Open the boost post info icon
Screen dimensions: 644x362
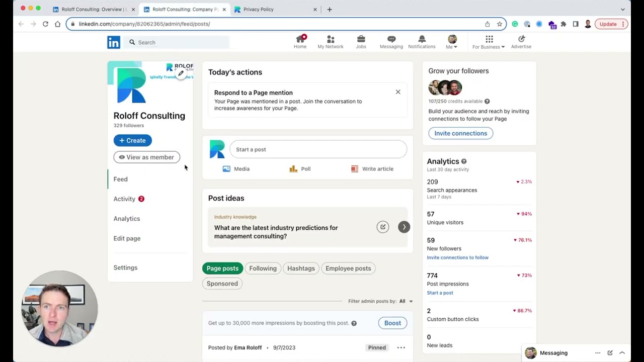354,323
